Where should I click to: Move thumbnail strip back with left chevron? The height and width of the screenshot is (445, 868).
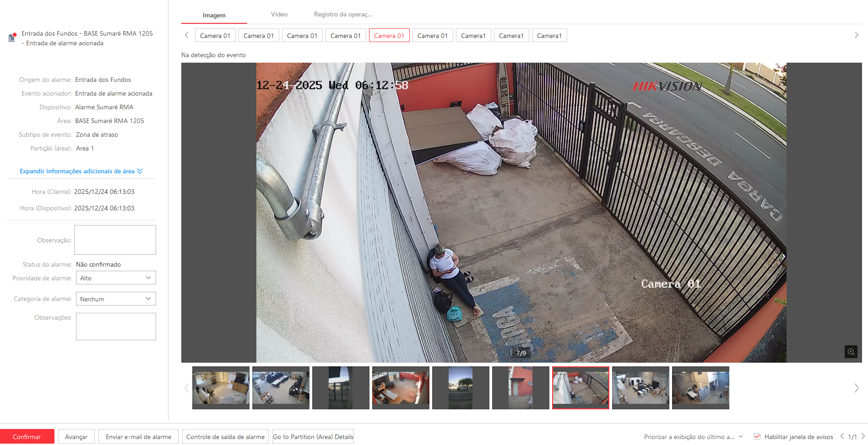click(x=186, y=388)
